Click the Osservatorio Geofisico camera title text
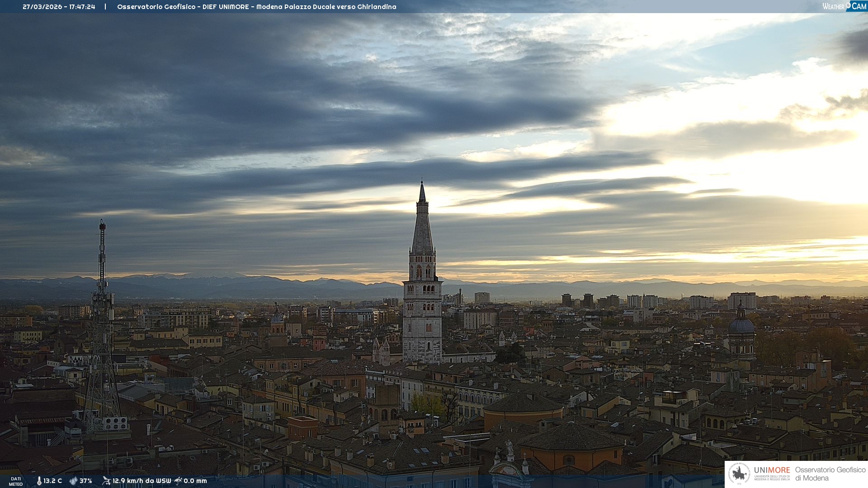 256,7
